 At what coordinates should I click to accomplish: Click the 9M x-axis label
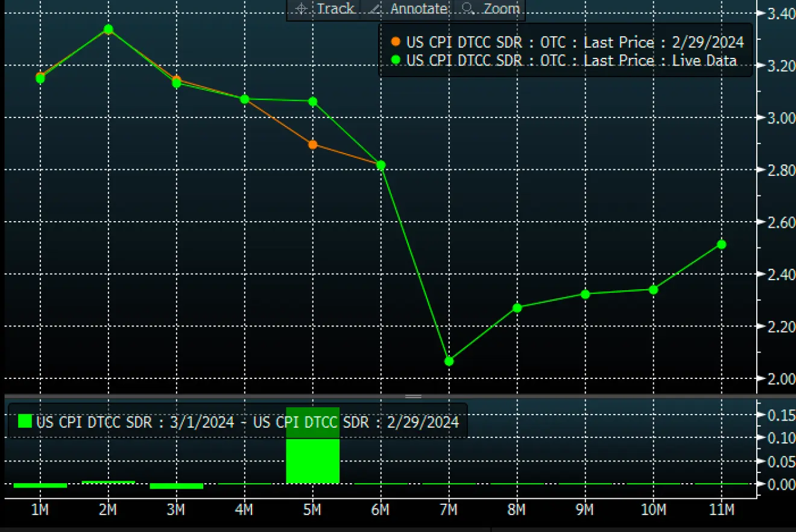586,510
